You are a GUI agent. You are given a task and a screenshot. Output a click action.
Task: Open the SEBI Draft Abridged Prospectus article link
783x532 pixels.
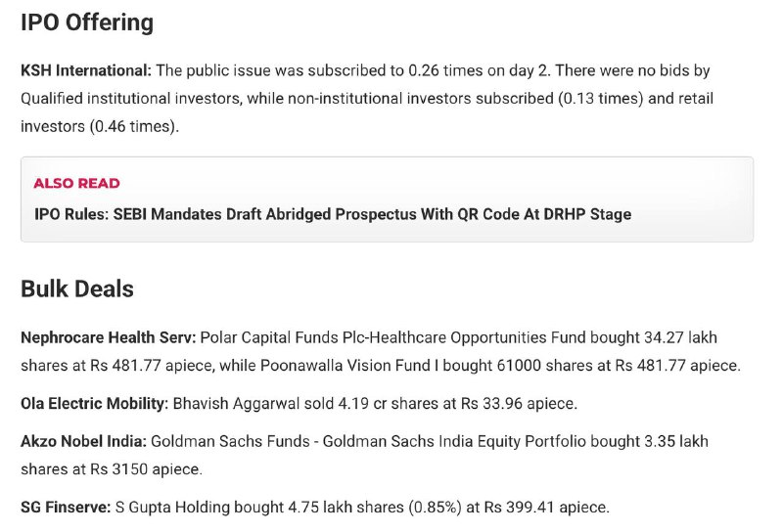(x=333, y=214)
